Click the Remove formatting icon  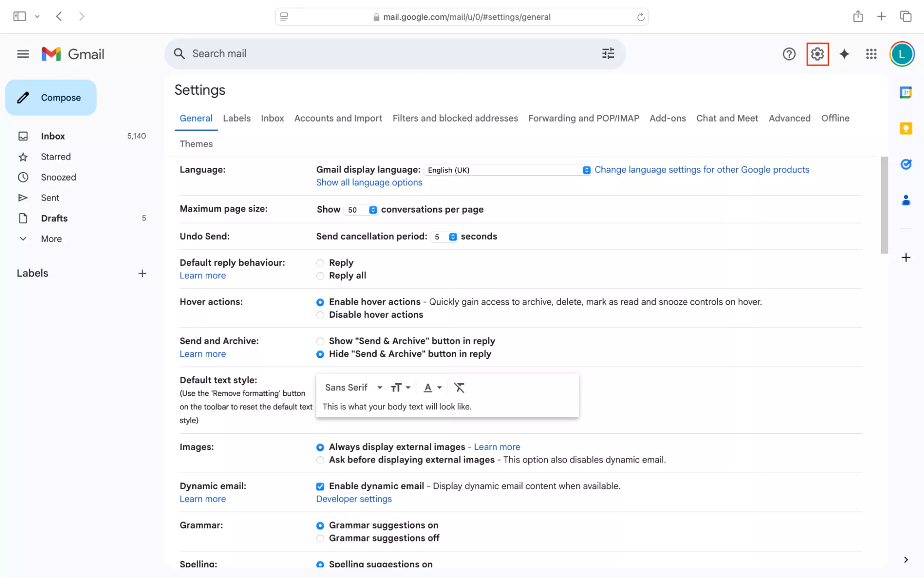tap(459, 387)
